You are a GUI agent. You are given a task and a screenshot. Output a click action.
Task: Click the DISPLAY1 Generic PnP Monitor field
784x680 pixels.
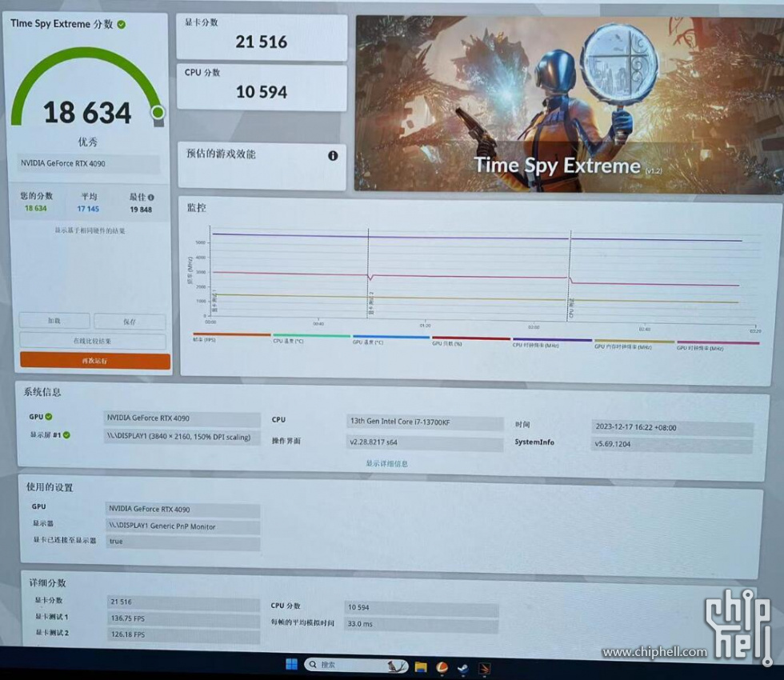[x=182, y=526]
